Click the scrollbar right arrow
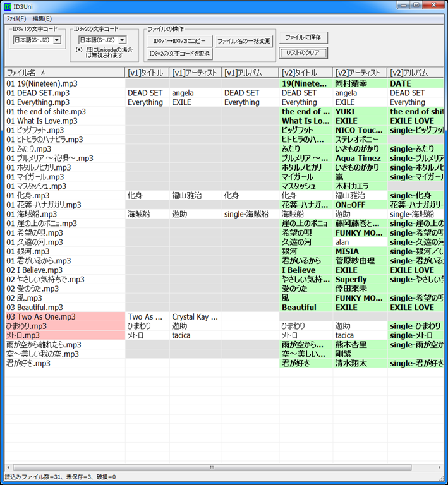The height and width of the screenshot is (485, 448). [x=439, y=467]
